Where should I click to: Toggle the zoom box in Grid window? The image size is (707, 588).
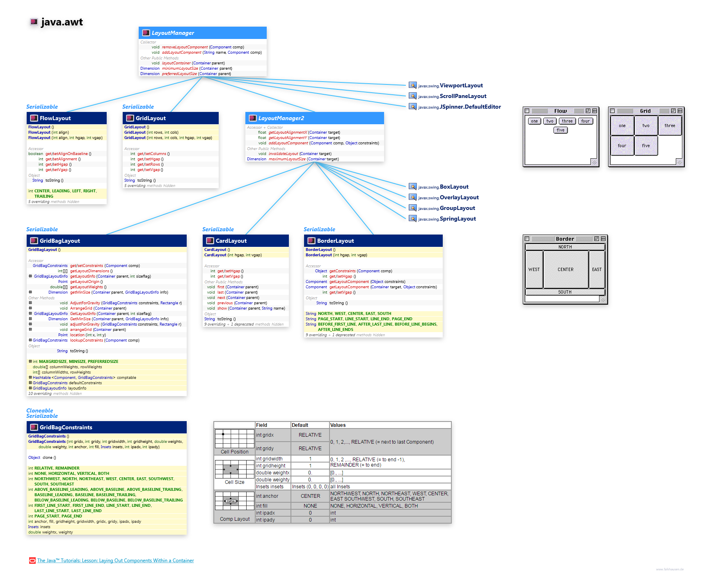(x=673, y=111)
